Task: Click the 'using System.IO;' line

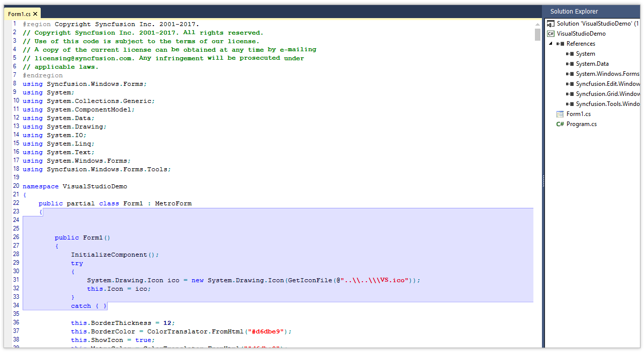Action: tap(54, 135)
